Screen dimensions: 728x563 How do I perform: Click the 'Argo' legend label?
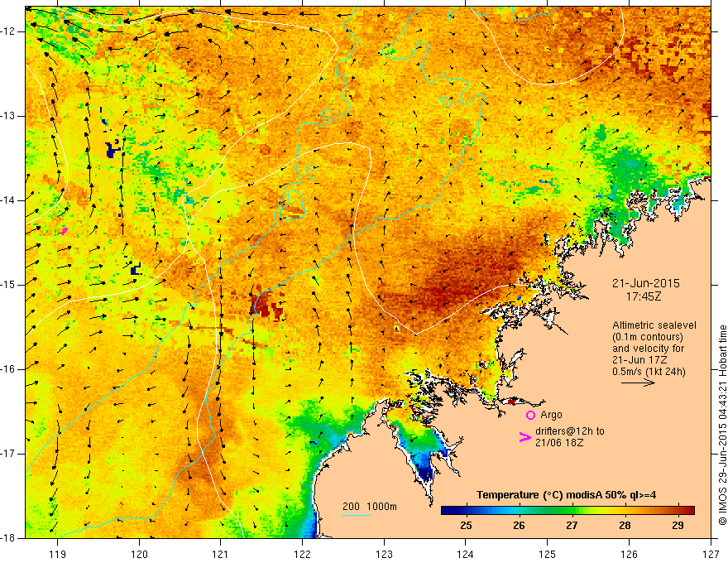coord(551,415)
